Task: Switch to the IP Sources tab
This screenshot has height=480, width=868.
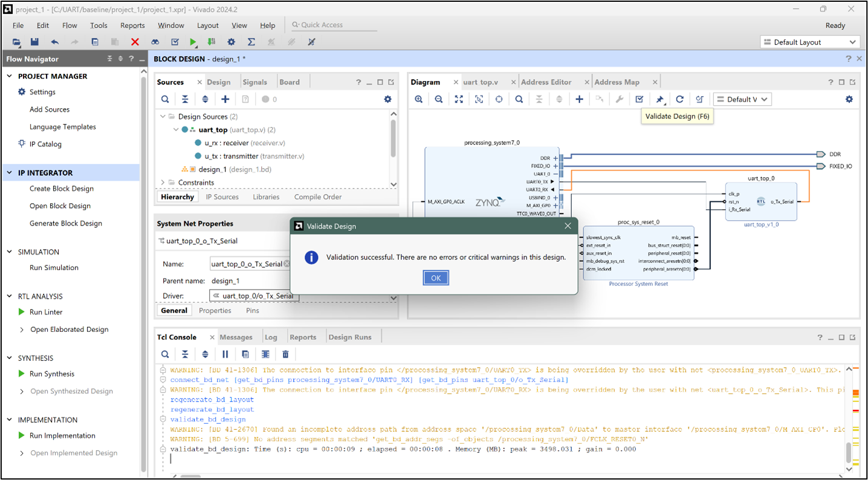Action: click(x=222, y=196)
